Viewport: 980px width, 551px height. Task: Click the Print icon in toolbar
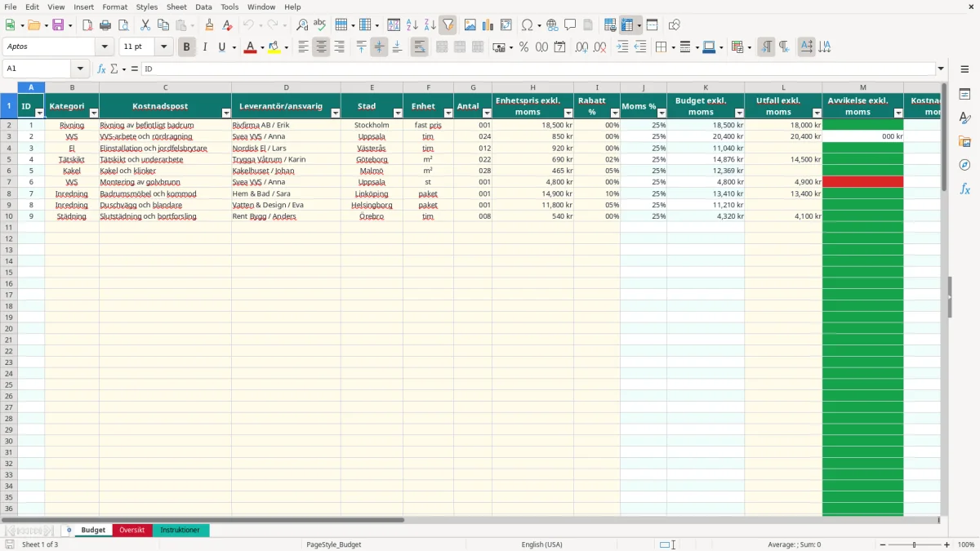point(105,25)
